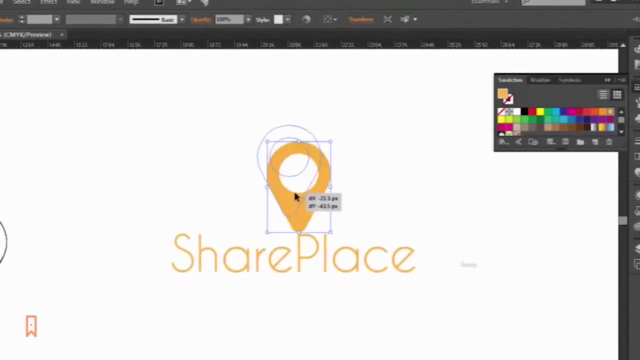The width and height of the screenshot is (640, 360).
Task: Click the orange bookmark icon on canvas
Action: click(31, 326)
